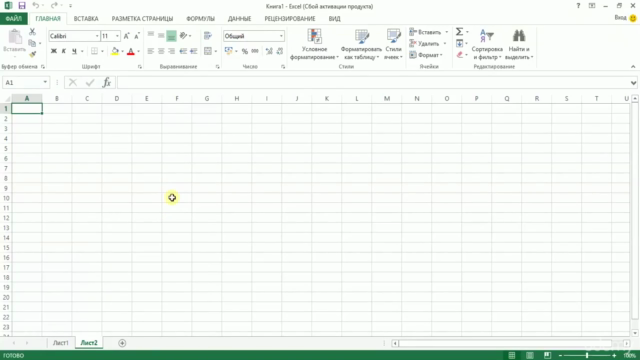Click AutoSum sigma icon

pos(459,31)
